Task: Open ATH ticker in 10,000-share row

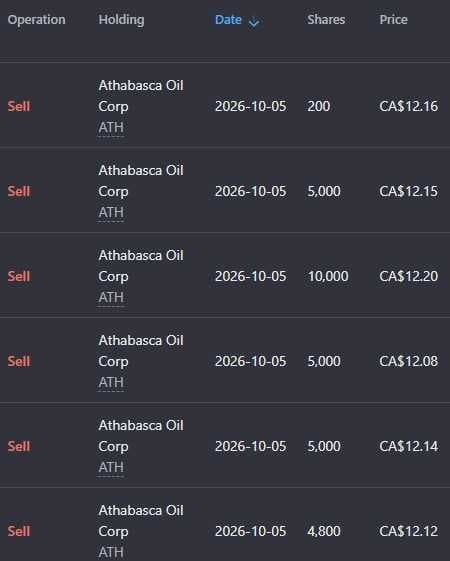Action: (x=111, y=298)
